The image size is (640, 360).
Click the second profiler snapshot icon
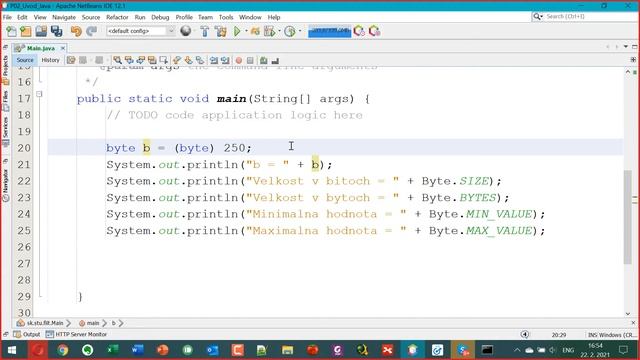(x=374, y=31)
